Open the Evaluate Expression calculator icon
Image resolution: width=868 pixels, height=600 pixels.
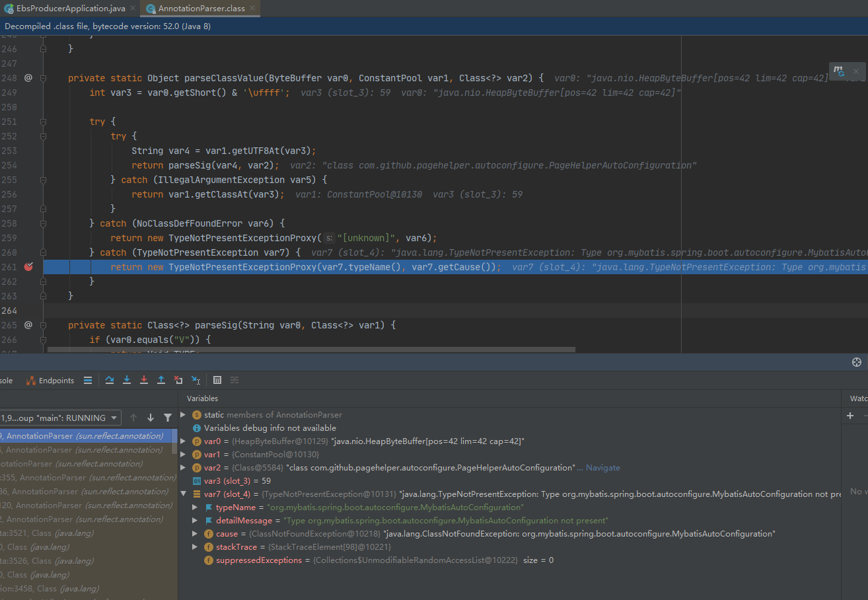pyautogui.click(x=217, y=380)
